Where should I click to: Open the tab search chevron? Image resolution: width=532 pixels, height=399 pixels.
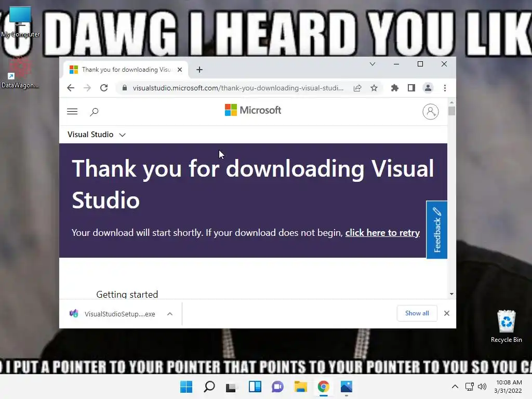[x=372, y=64]
